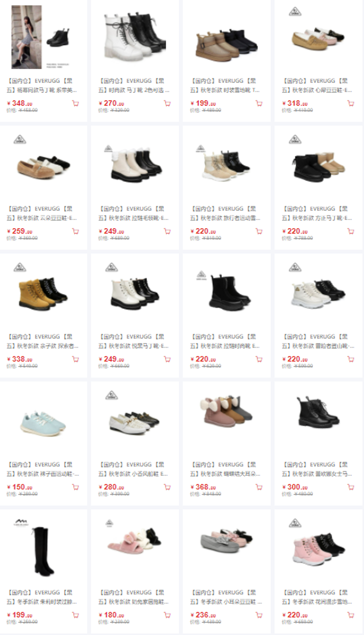The height and width of the screenshot is (635, 364).
Task: Click cart icon beside ¥280 price
Action: (x=167, y=487)
